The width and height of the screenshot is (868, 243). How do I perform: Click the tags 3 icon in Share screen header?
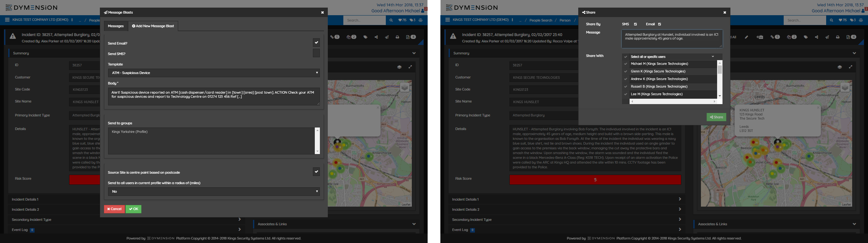click(x=853, y=20)
